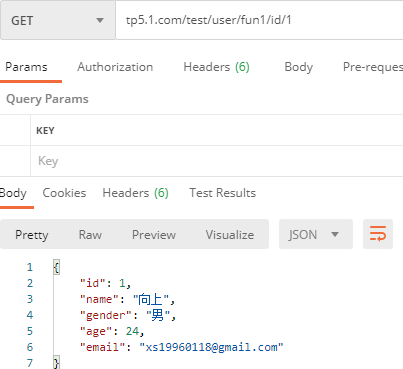Viewport: 403px width, 369px height.
Task: Click the request URL field
Action: (x=259, y=20)
